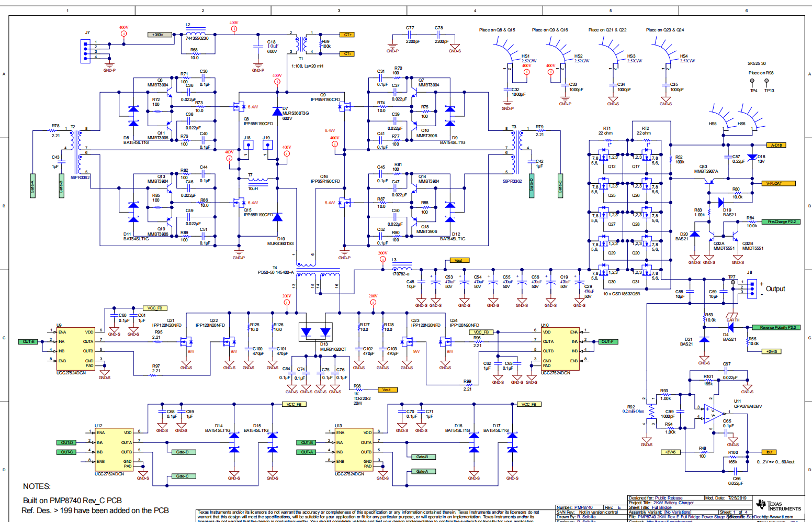Select the T1 current transformer symbol

[297, 45]
